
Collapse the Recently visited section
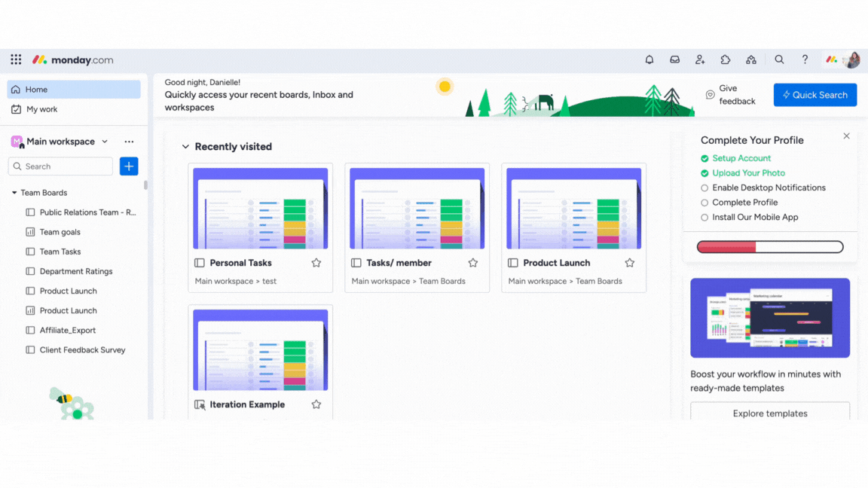pos(185,147)
